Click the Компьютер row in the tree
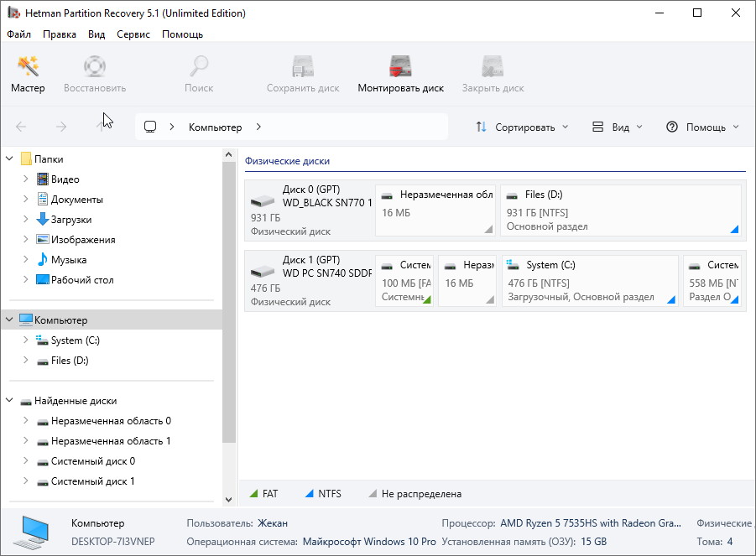 (112, 320)
